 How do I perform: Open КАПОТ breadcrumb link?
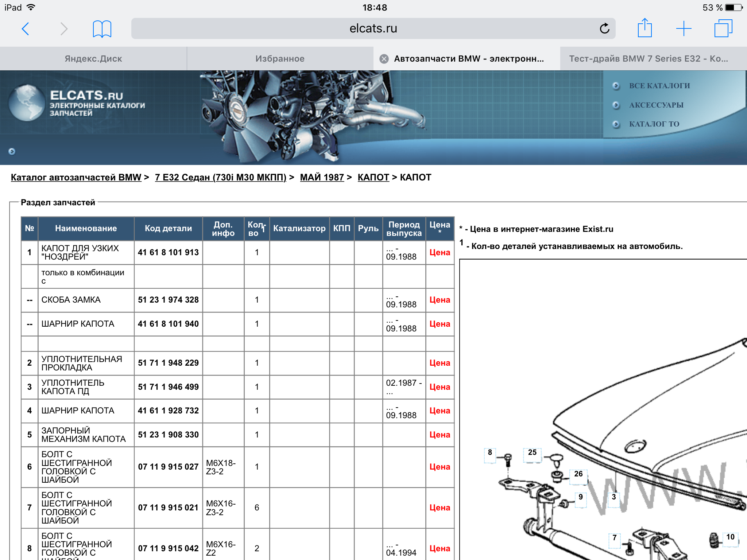373,177
